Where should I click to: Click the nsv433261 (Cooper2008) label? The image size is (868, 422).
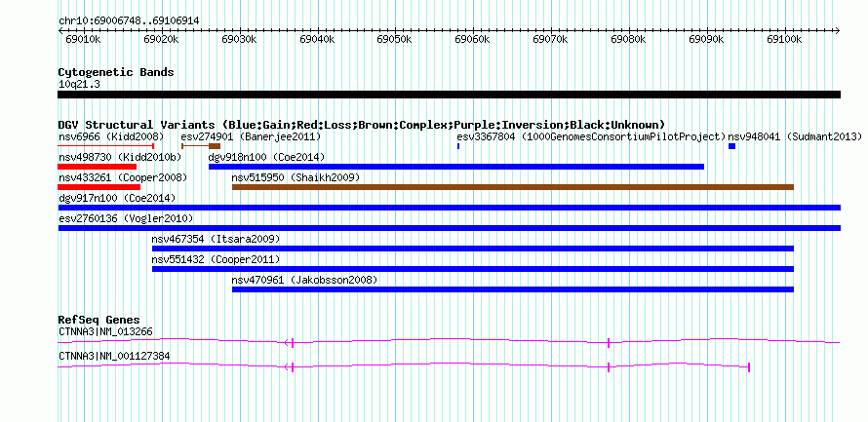tap(123, 178)
